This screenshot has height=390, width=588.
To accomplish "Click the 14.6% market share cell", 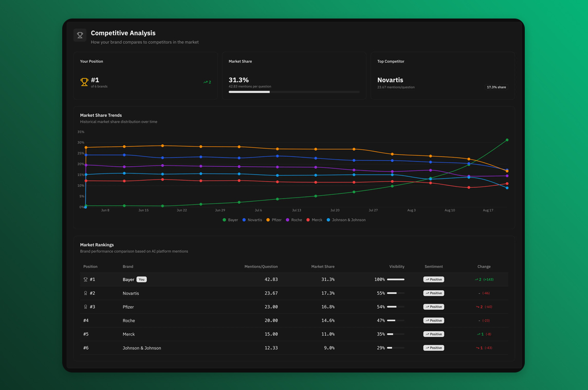I will coord(328,321).
